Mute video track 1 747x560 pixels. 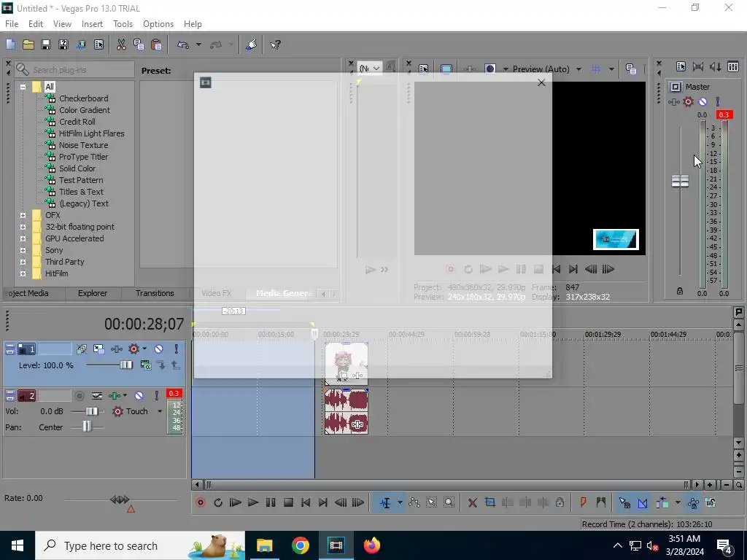pos(158,349)
